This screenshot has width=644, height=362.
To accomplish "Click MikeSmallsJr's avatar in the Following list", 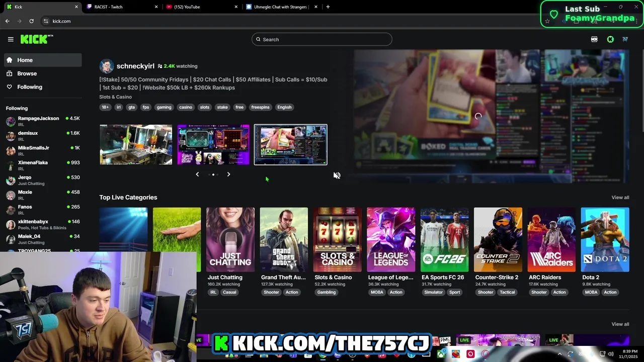I will (11, 151).
